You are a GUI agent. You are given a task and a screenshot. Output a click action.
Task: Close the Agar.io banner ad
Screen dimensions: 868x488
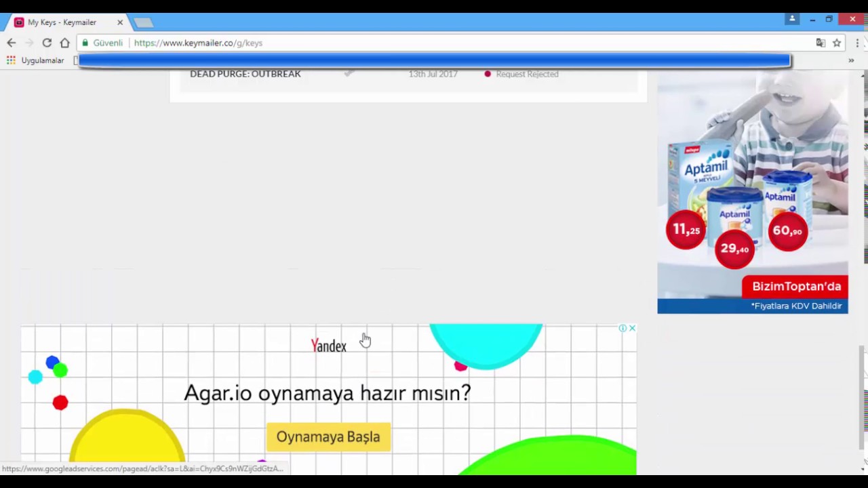[632, 328]
